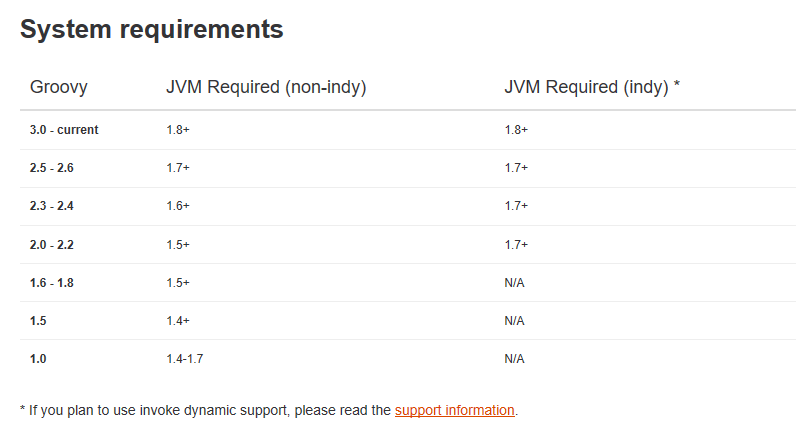Viewport: 811px width, 434px height.
Task: Click the JVM Required (non-indy) header
Action: (266, 87)
